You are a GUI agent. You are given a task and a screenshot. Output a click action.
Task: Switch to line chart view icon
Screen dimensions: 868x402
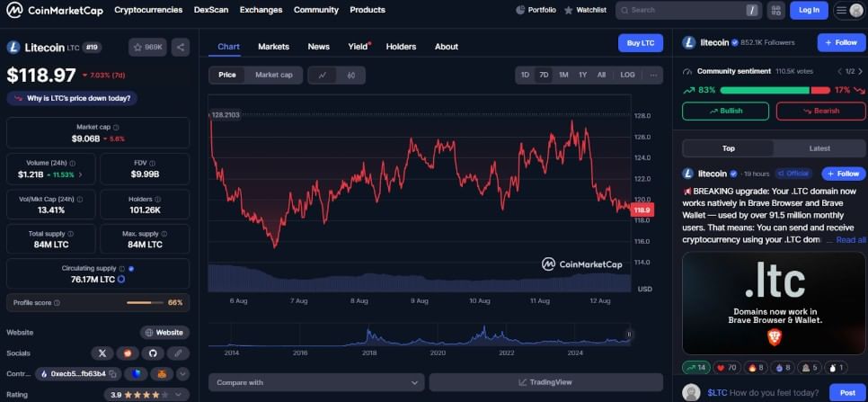(x=323, y=75)
